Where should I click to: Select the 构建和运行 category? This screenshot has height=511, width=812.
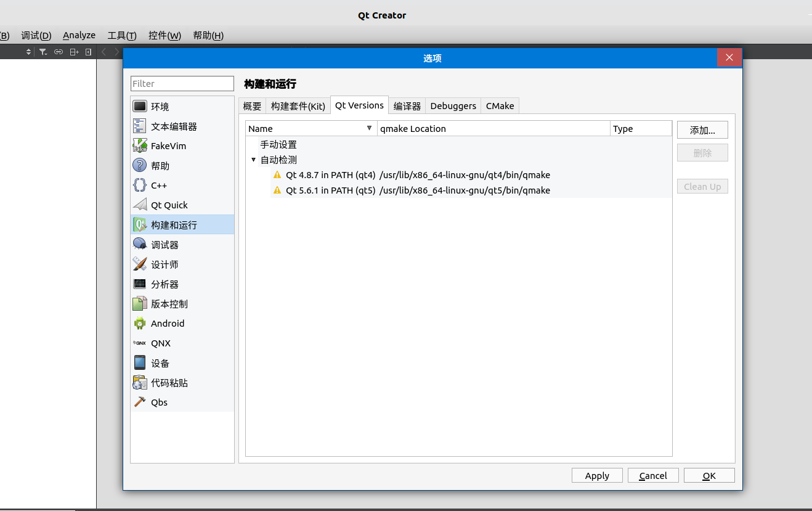182,225
